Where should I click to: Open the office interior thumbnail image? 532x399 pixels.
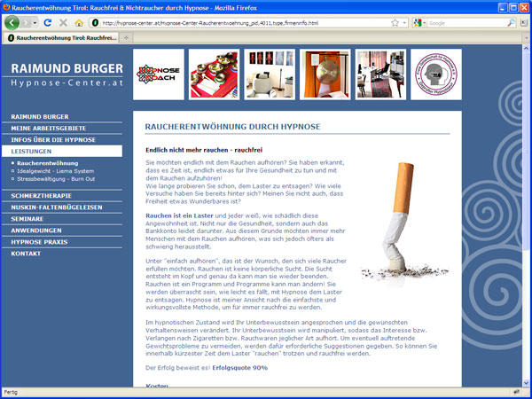point(380,74)
